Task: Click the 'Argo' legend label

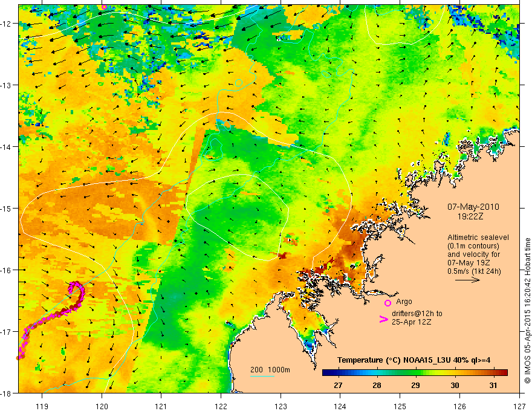Action: coord(404,302)
